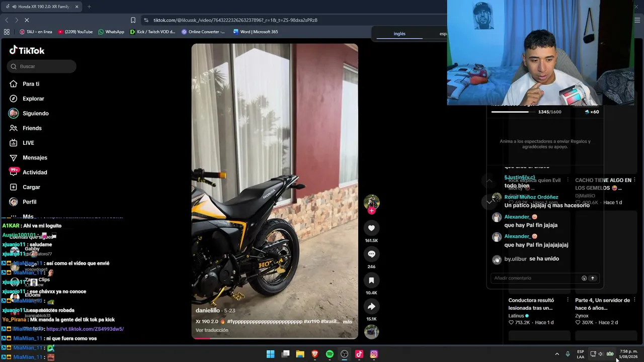Open the 'TAU – en línea' bookmark
Image resolution: width=644 pixels, height=362 pixels.
click(x=36, y=32)
